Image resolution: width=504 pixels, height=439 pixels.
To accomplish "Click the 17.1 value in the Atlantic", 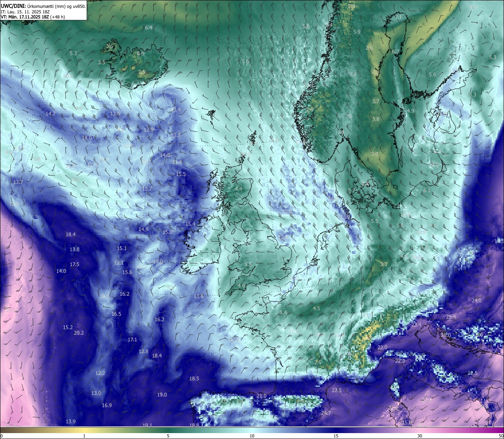I will [x=132, y=340].
